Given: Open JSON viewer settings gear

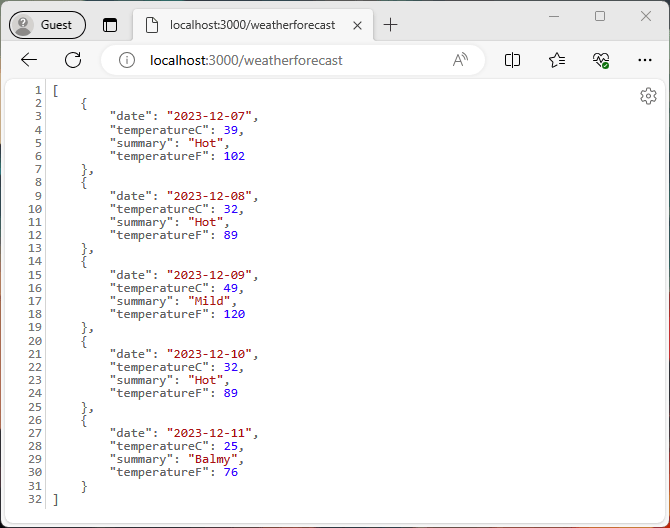Looking at the screenshot, I should [x=648, y=96].
